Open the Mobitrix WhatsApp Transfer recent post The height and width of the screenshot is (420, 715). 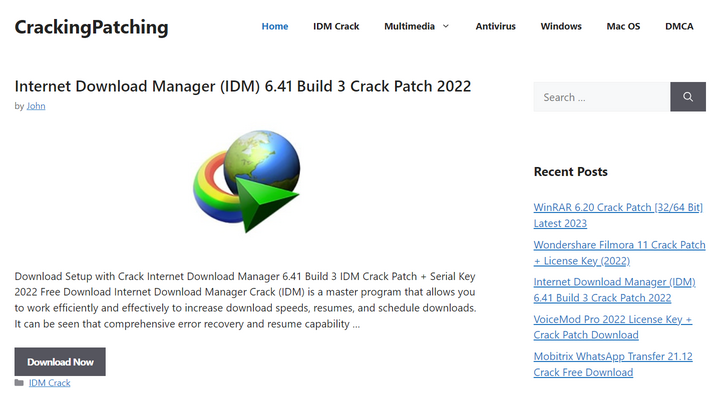tap(612, 364)
